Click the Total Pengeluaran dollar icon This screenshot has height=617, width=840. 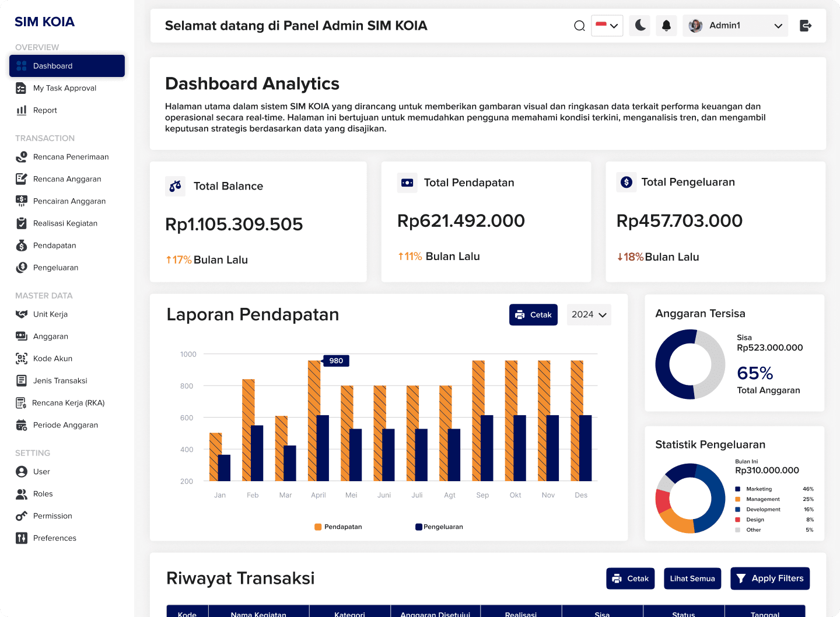tap(626, 183)
